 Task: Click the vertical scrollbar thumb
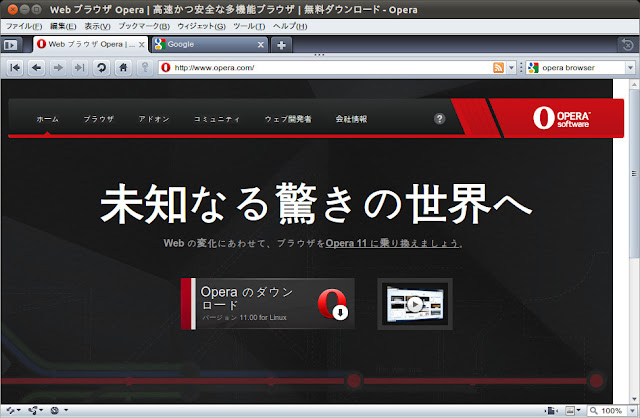[x=634, y=173]
